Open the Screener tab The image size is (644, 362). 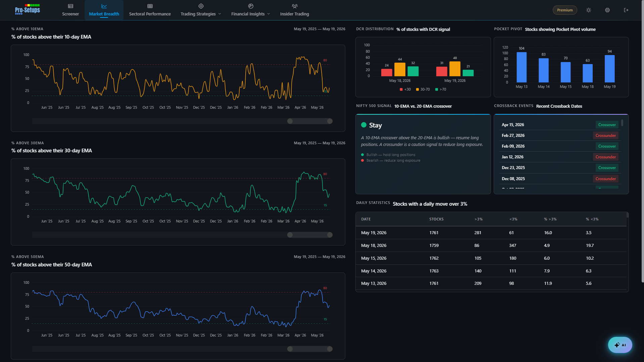pyautogui.click(x=70, y=10)
